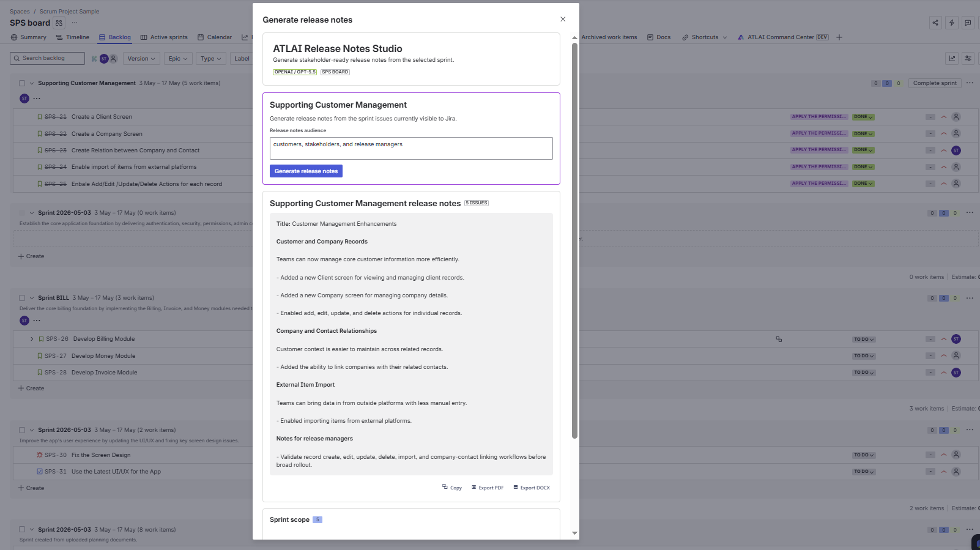Expand the SPS-26 child items chevron

pyautogui.click(x=32, y=339)
